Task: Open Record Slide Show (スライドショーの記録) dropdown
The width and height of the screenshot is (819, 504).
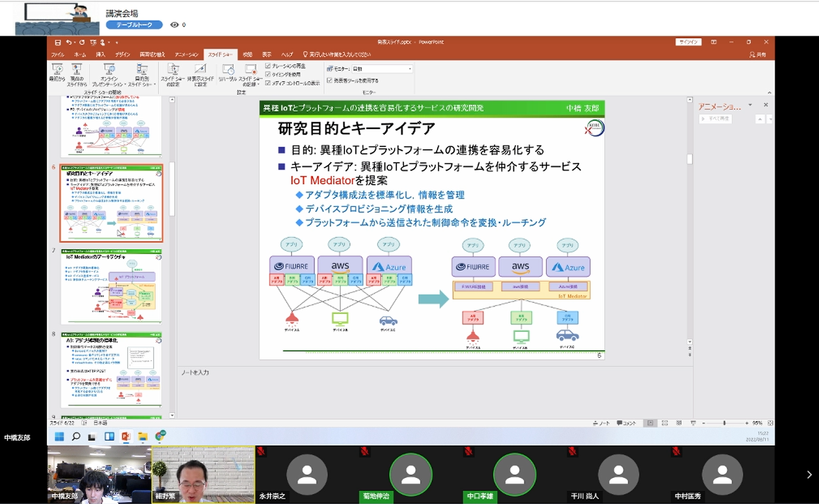Action: (x=250, y=75)
